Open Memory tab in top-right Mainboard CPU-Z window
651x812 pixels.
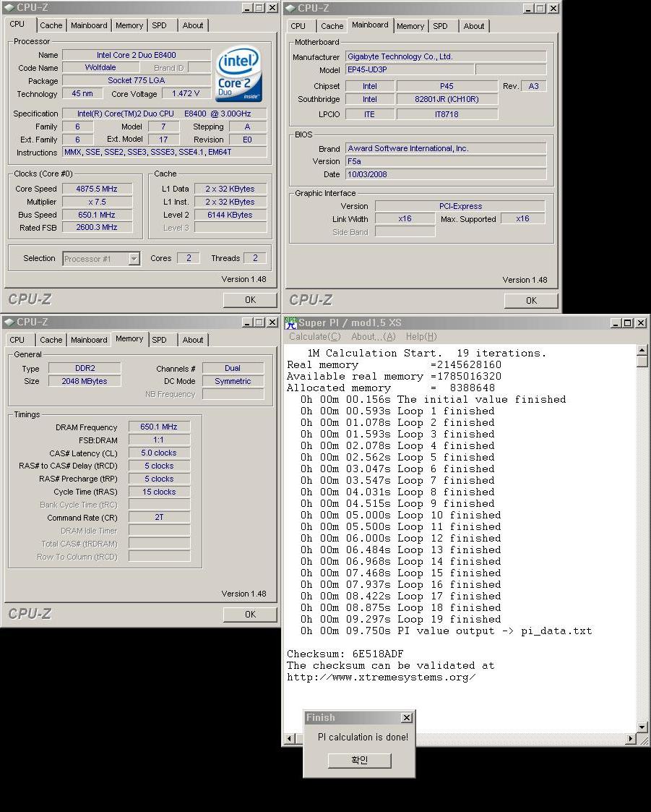(410, 26)
